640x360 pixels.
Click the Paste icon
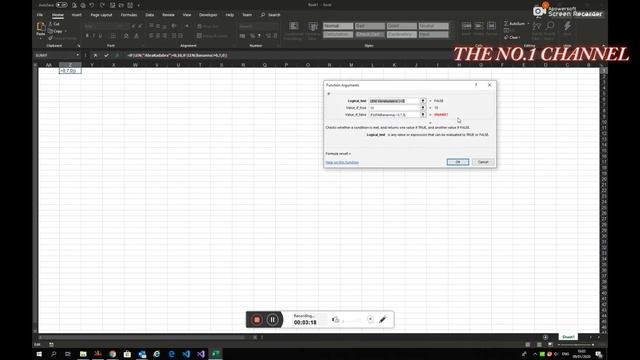[40, 27]
